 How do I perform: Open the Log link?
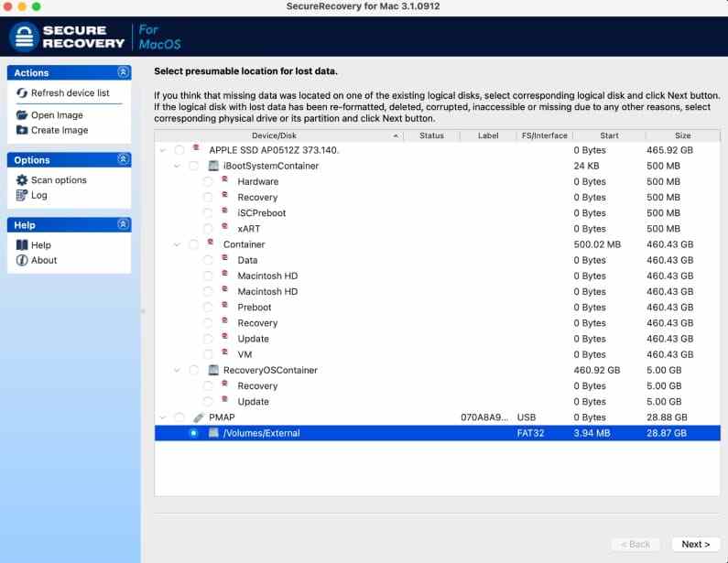tap(39, 195)
